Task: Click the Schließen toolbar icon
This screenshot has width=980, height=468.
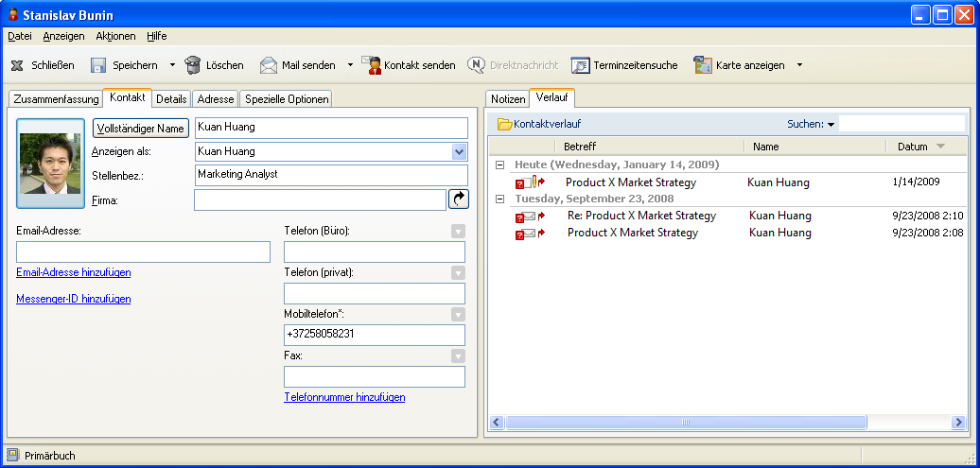Action: (17, 65)
